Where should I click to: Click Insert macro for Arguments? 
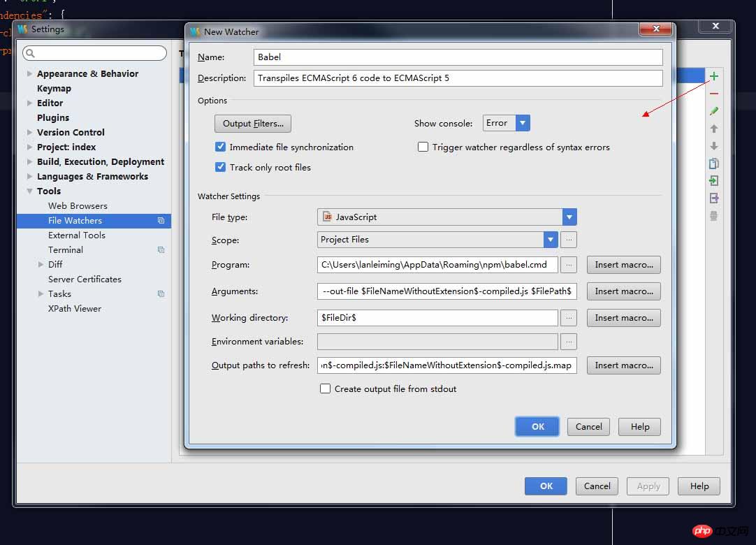(624, 291)
